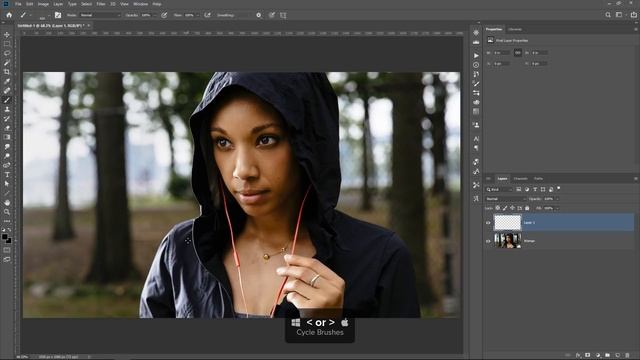Image resolution: width=640 pixels, height=360 pixels.
Task: Toggle symmetry paint options butterfly icon
Action: click(283, 15)
